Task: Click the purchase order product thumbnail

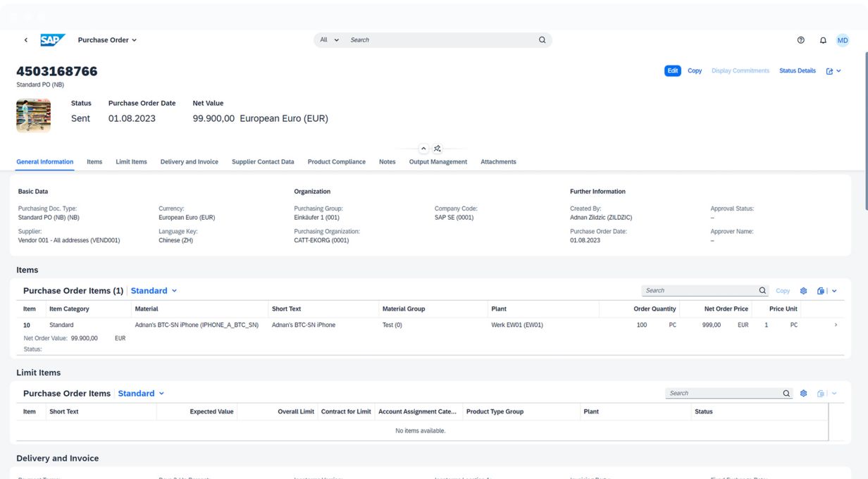Action: click(33, 116)
